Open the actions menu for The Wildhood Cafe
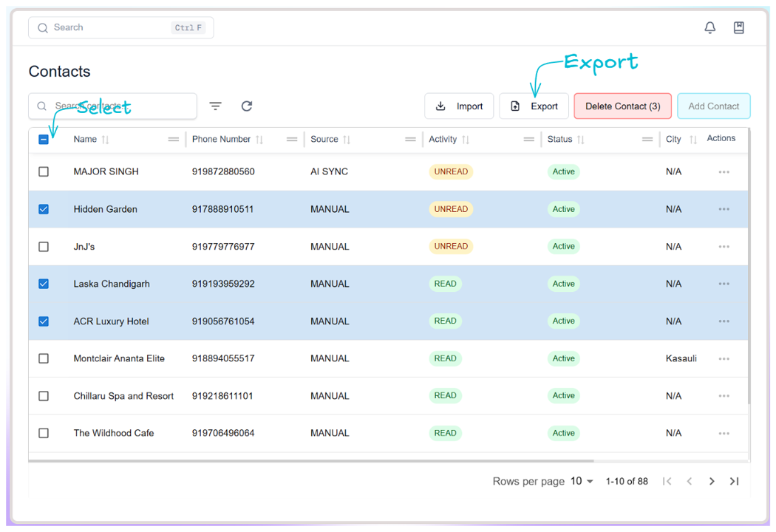This screenshot has height=532, width=776. pyautogui.click(x=724, y=433)
